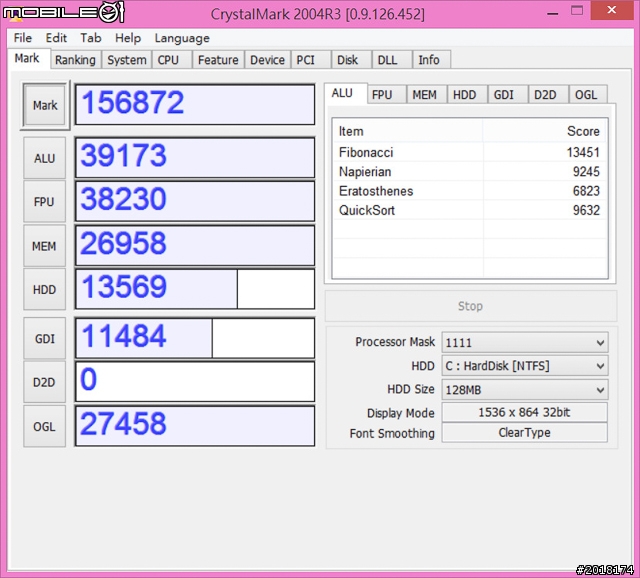Click the OGL score 27458
Screen dimensions: 640x578
pyautogui.click(x=195, y=426)
